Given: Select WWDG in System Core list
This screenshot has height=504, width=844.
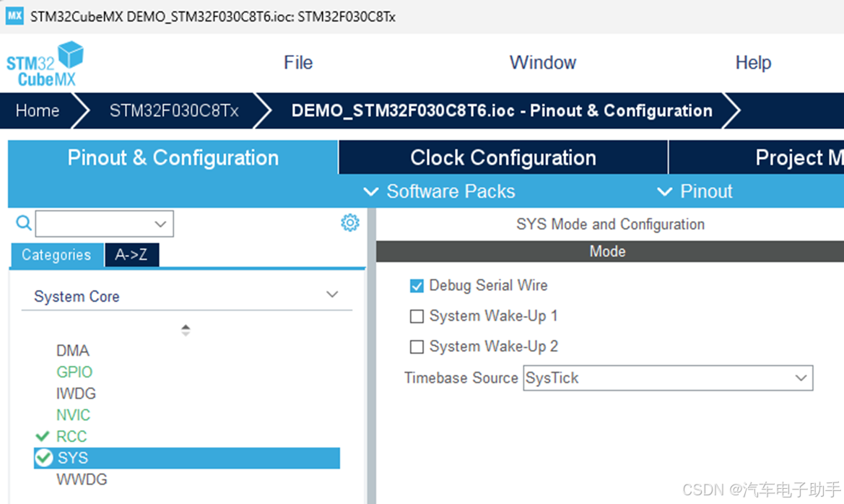Looking at the screenshot, I should (x=82, y=479).
